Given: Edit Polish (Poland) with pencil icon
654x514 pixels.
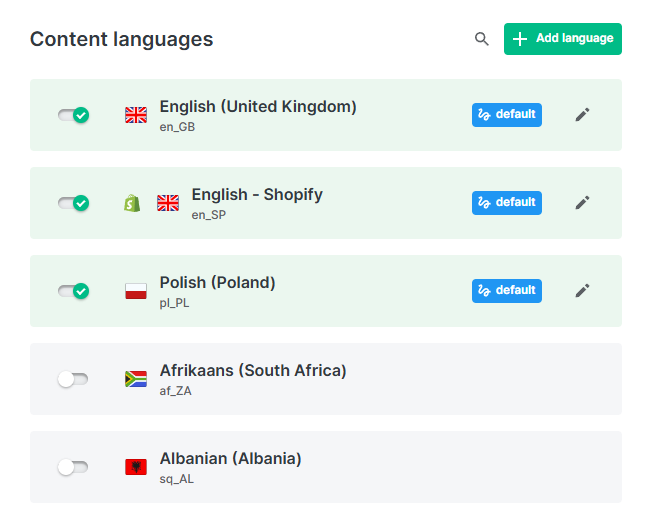Looking at the screenshot, I should pos(582,291).
